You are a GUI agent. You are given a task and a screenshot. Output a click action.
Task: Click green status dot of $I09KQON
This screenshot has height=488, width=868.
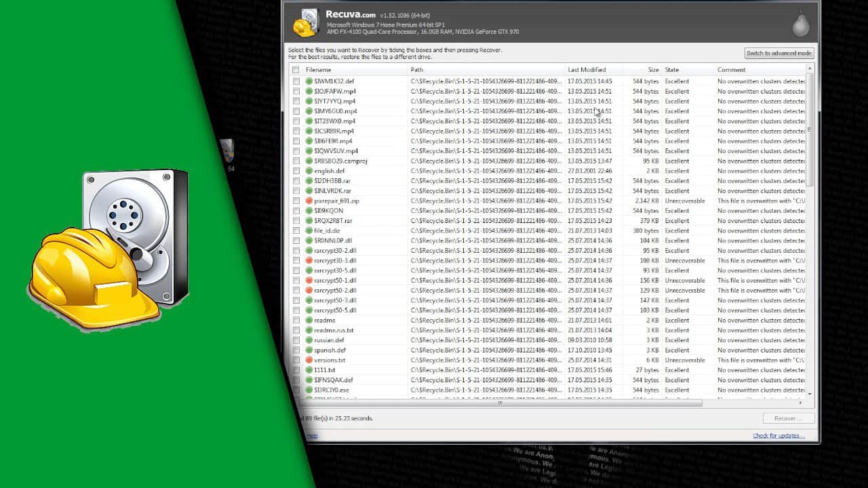pos(309,211)
